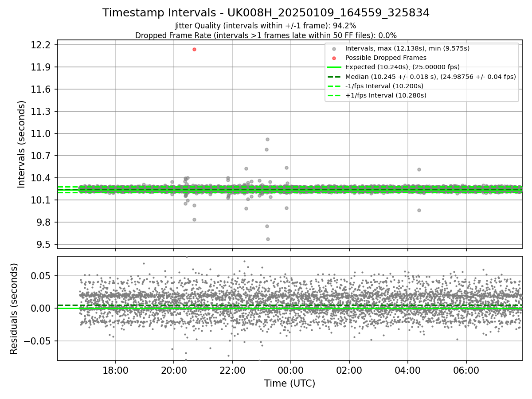Click the 'Residuals (seconds)' y-axis label

point(14,309)
